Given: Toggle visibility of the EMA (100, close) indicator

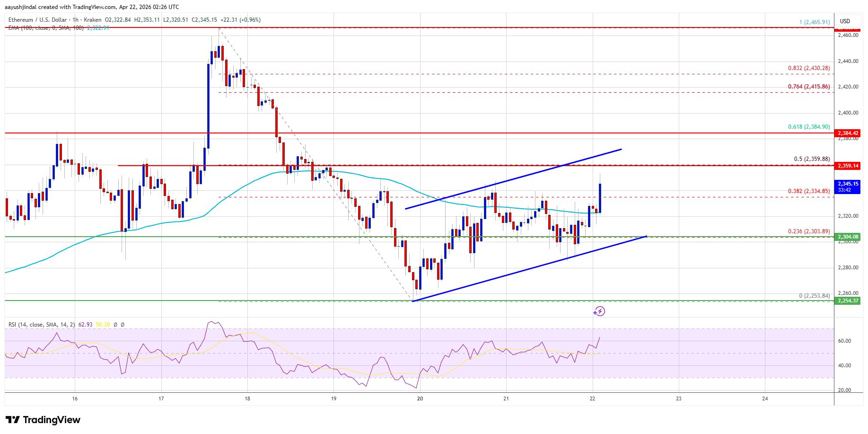Looking at the screenshot, I should (46, 28).
